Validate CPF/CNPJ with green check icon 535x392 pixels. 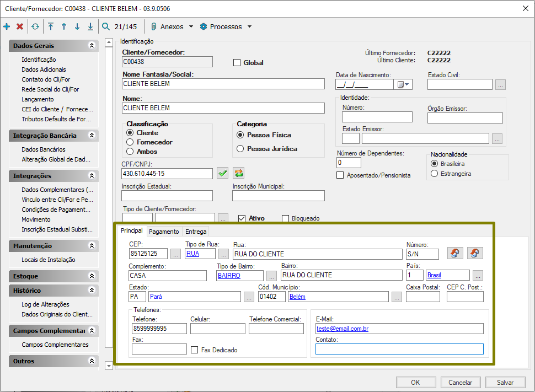click(x=223, y=173)
